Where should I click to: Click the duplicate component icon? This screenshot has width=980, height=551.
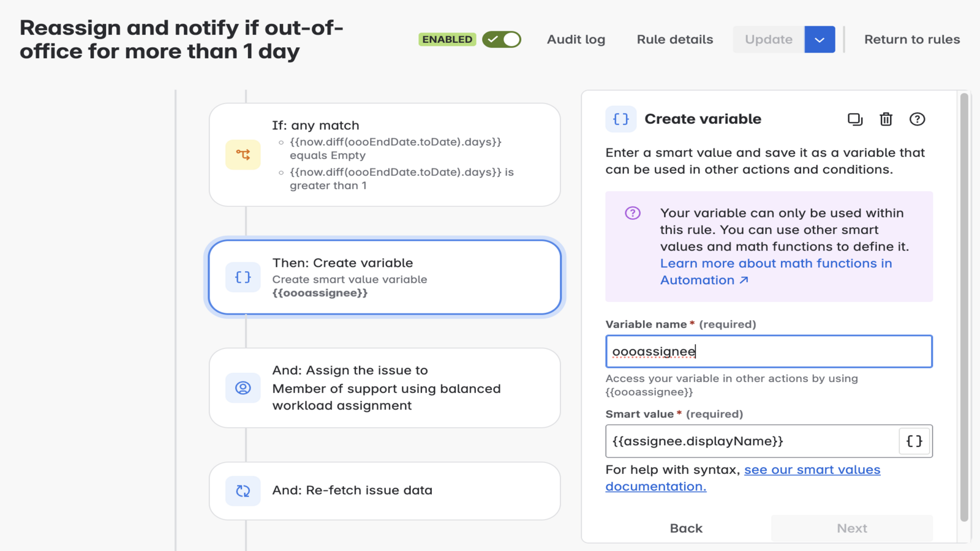(854, 119)
